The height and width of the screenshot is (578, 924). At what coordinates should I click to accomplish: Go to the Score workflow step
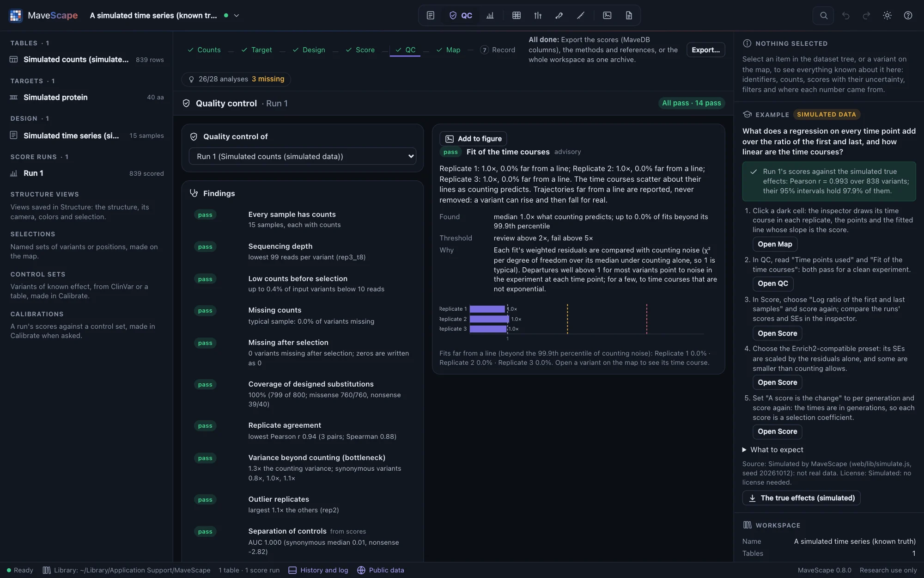click(x=360, y=50)
